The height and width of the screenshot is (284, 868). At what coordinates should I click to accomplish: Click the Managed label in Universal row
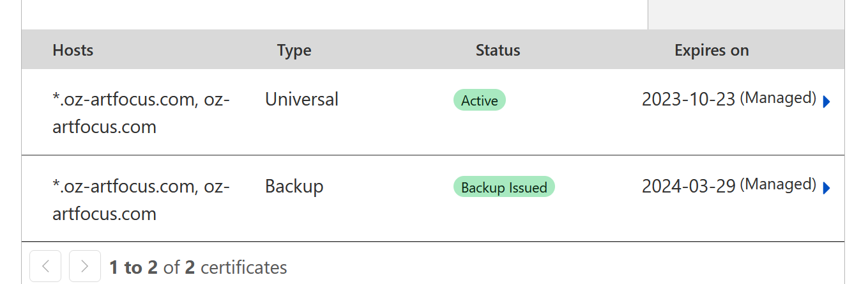[778, 98]
